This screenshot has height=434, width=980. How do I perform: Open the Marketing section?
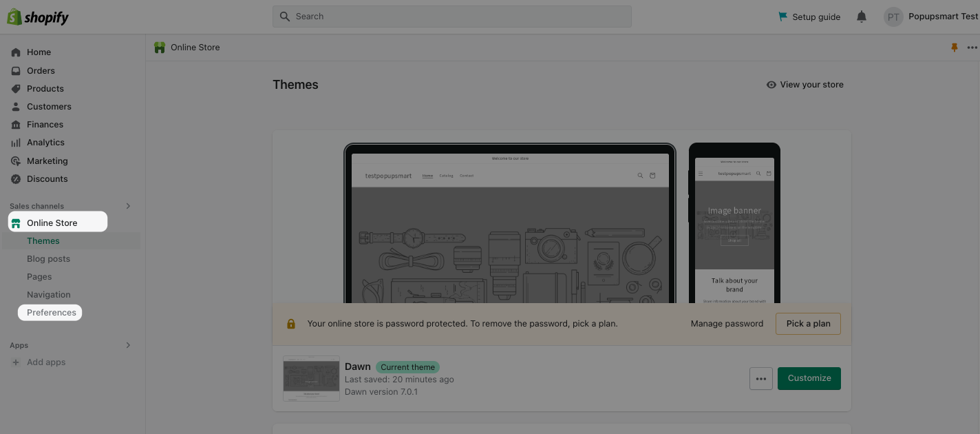(15, 161)
